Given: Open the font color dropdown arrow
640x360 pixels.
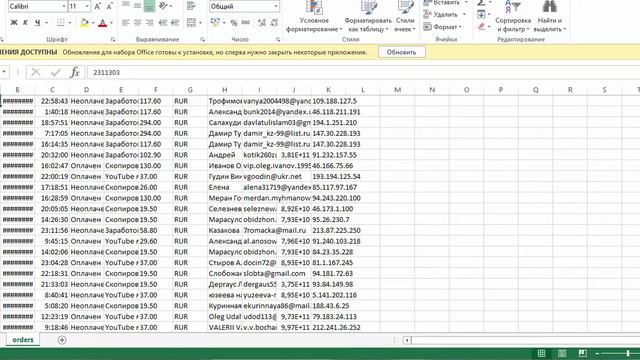Looking at the screenshot, I should coord(111,23).
